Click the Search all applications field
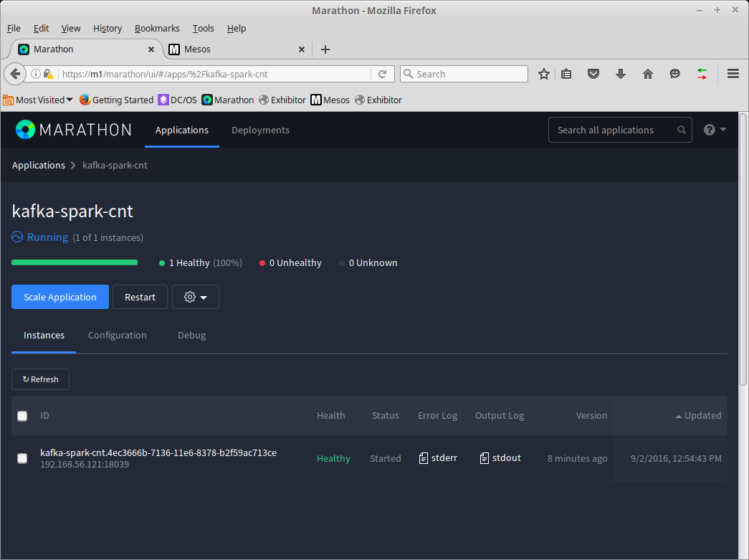This screenshot has width=749, height=560. [x=620, y=130]
